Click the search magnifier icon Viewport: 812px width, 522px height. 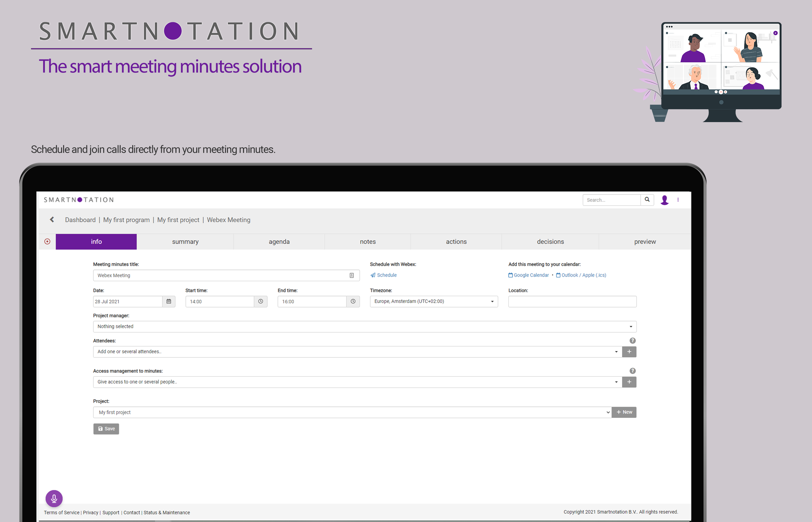pos(647,200)
